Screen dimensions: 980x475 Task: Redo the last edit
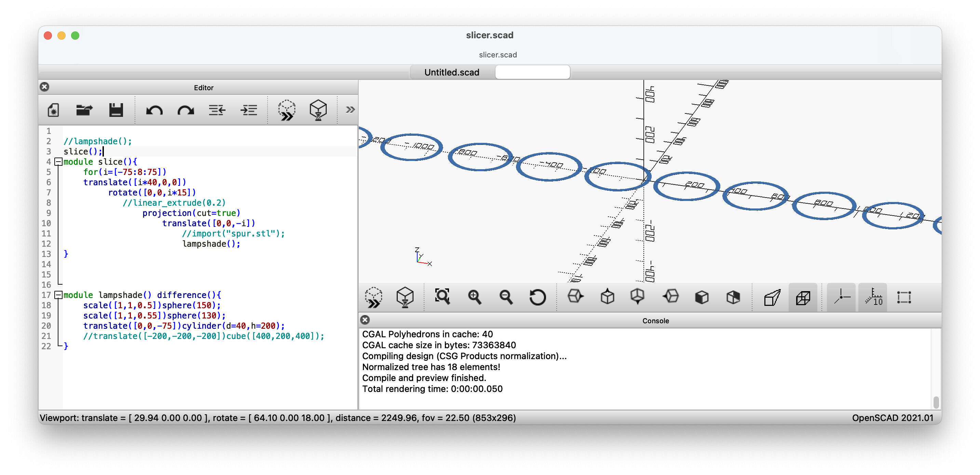tap(186, 110)
